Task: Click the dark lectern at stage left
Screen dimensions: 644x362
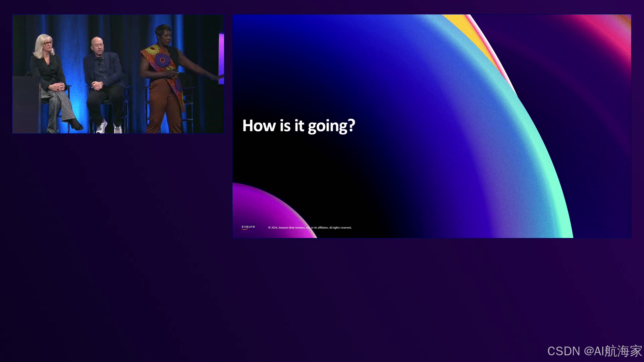Action: tap(26, 104)
